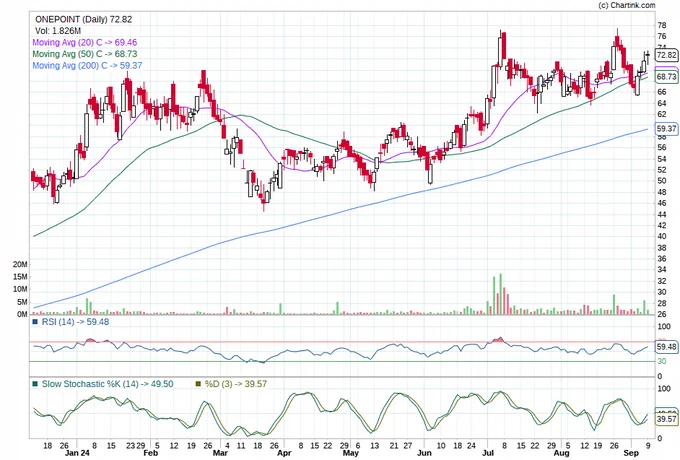Click the 5M volume axis label

[22, 302]
